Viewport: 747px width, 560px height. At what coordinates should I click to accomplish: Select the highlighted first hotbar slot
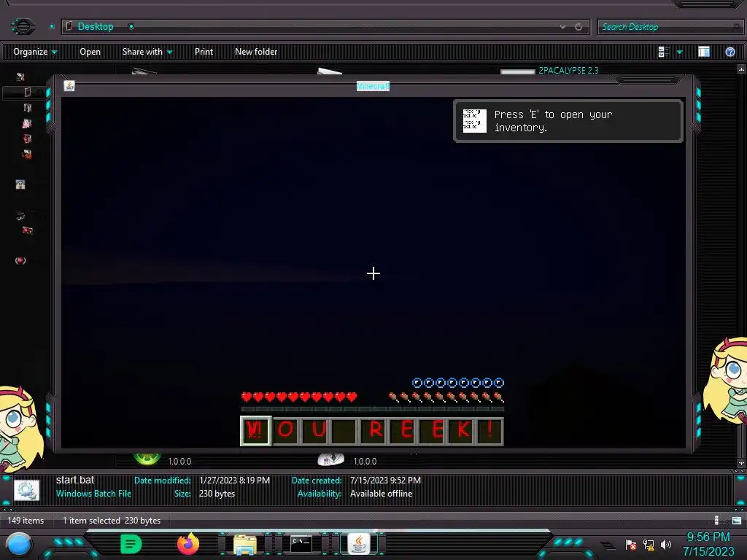[x=256, y=431]
